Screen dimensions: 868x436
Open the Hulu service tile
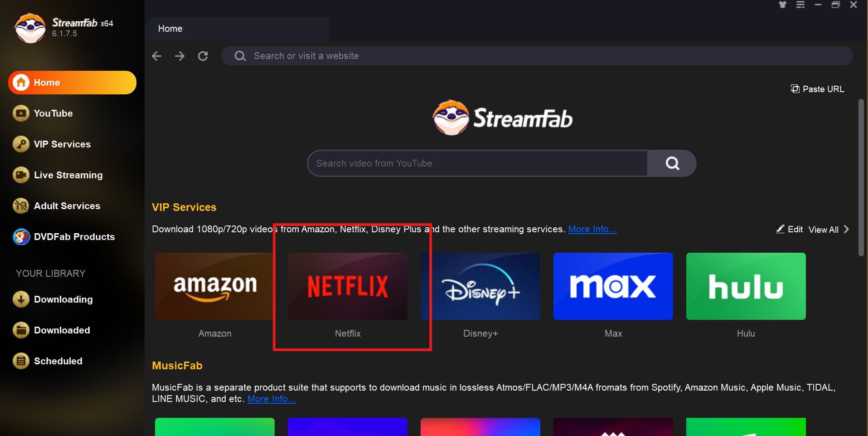coord(746,286)
